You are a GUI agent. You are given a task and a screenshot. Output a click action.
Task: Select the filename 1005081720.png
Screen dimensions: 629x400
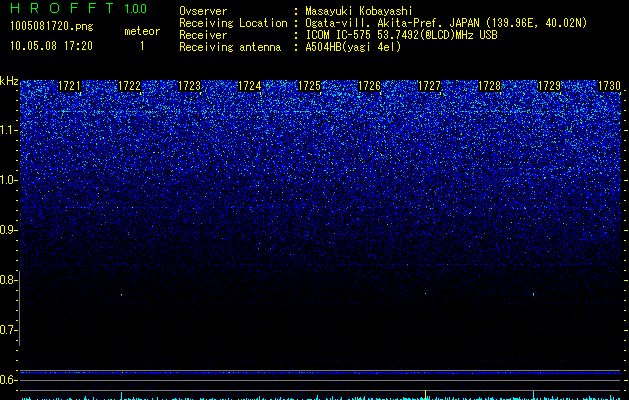(52, 27)
